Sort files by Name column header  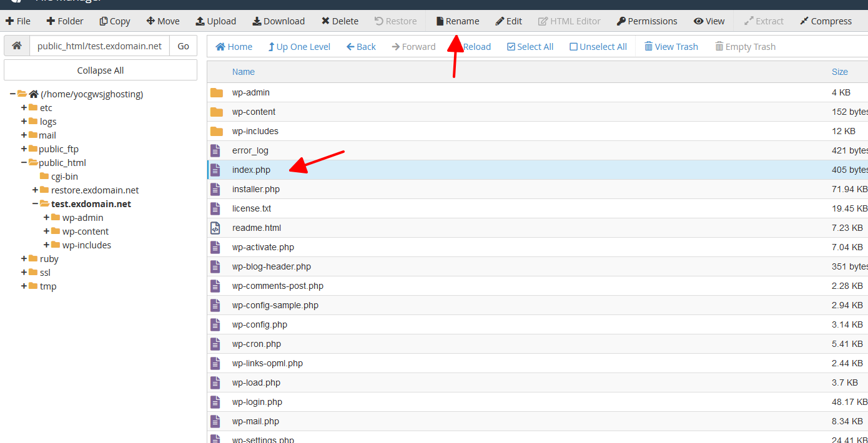(244, 72)
